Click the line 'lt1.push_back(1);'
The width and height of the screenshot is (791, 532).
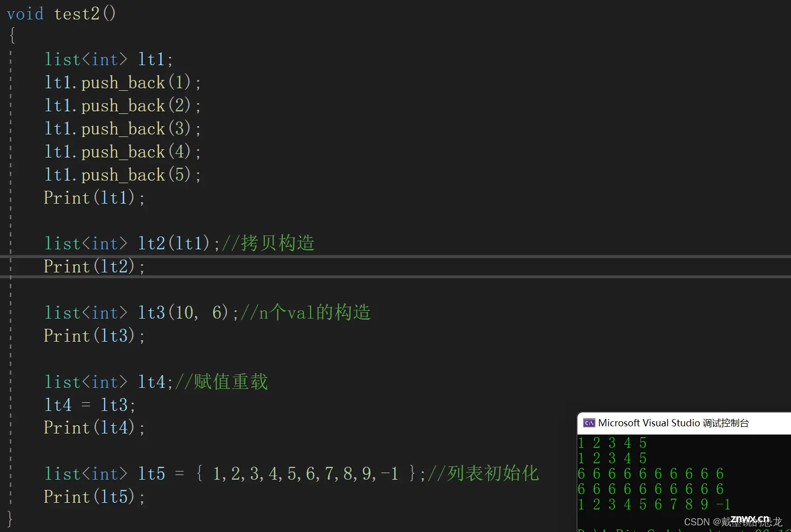122,83
